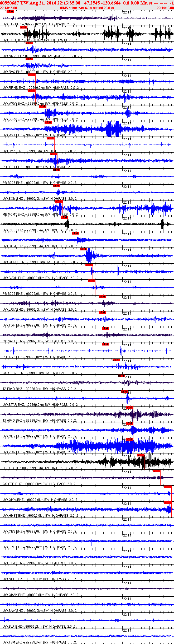
Task: Select the UW.ETW EHZ station label
Action: coord(40,563)
